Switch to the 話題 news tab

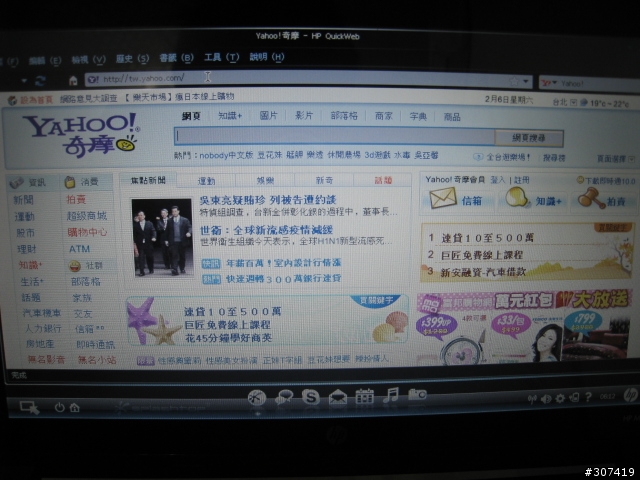pyautogui.click(x=383, y=180)
